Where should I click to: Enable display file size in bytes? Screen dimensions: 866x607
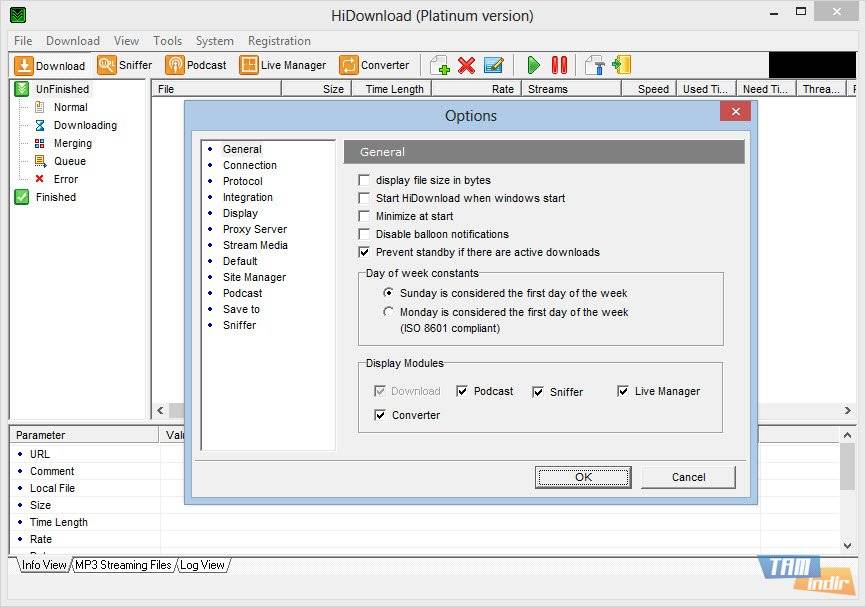click(365, 180)
